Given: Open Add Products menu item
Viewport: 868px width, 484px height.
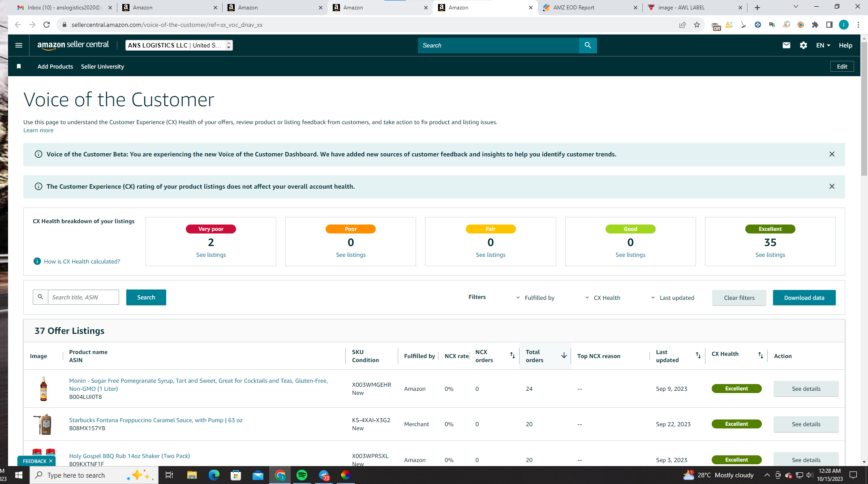Looking at the screenshot, I should (x=55, y=67).
